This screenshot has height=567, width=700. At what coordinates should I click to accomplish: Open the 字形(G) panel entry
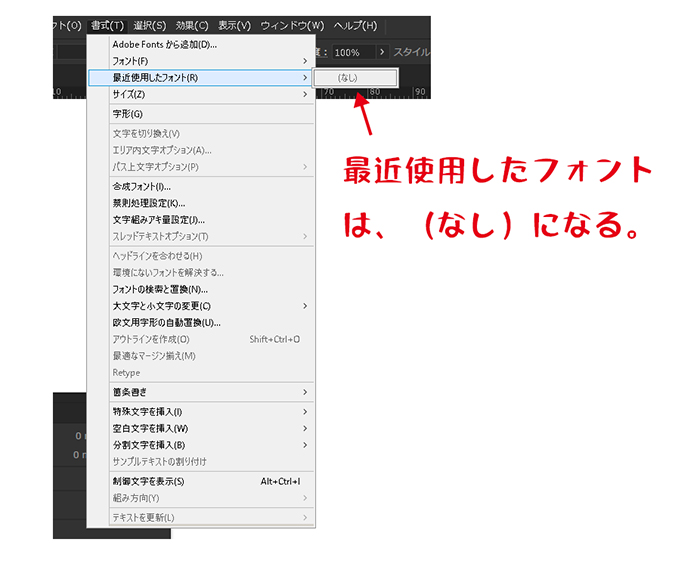[128, 114]
